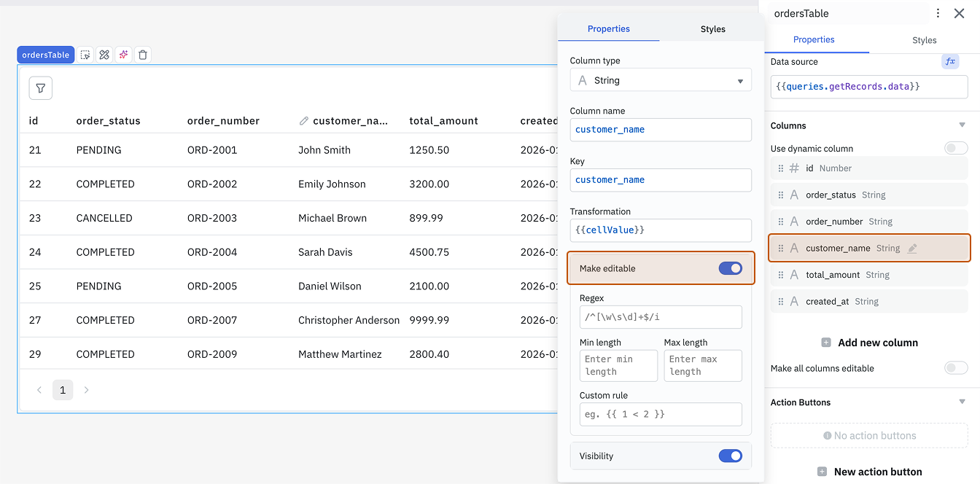Click inside the Regex input field
The width and height of the screenshot is (980, 484).
661,317
